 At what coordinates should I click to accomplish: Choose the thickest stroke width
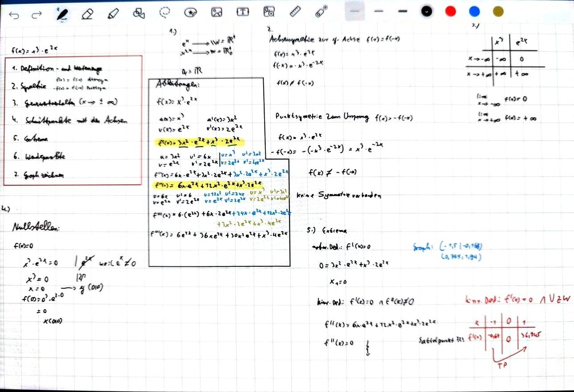coord(403,12)
